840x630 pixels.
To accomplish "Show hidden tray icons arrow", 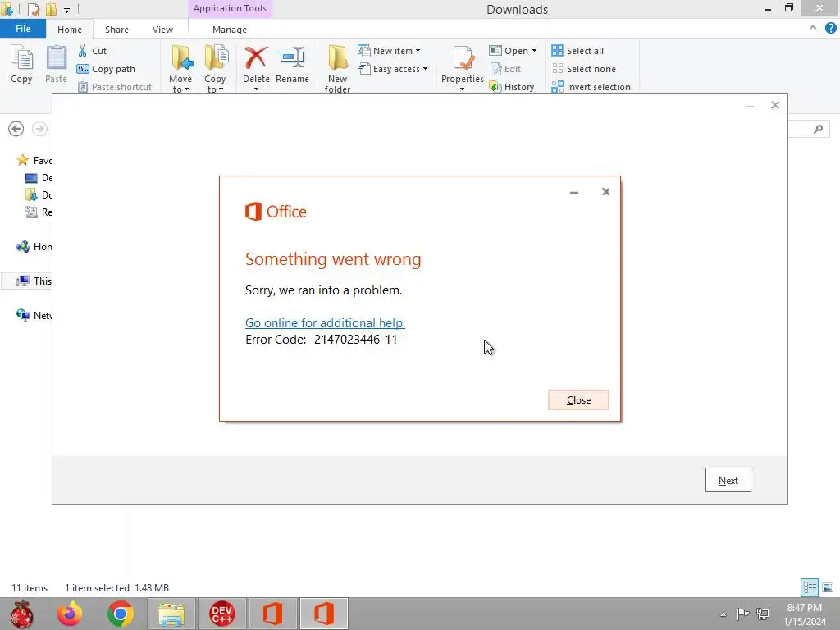I will 723,614.
